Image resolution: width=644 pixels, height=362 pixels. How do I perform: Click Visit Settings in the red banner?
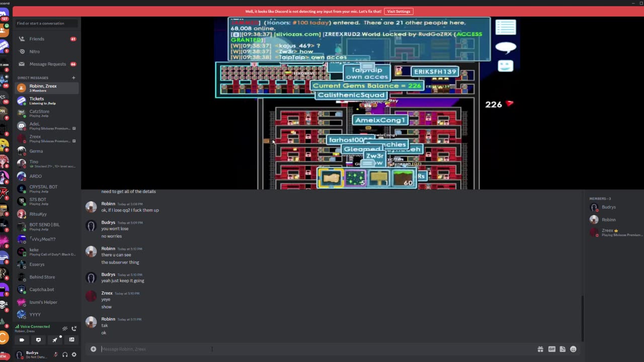pos(398,11)
